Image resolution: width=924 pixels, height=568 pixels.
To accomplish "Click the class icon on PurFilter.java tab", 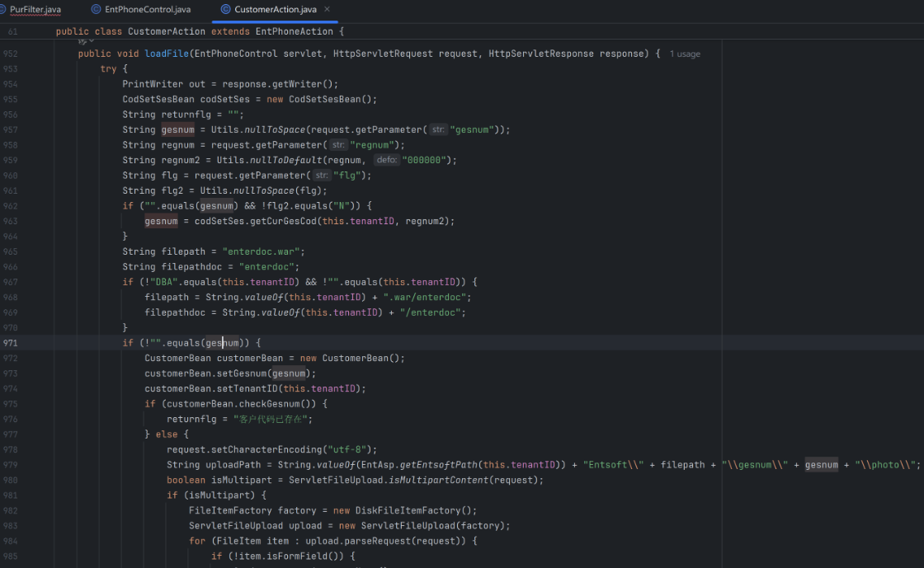I will [x=3, y=9].
